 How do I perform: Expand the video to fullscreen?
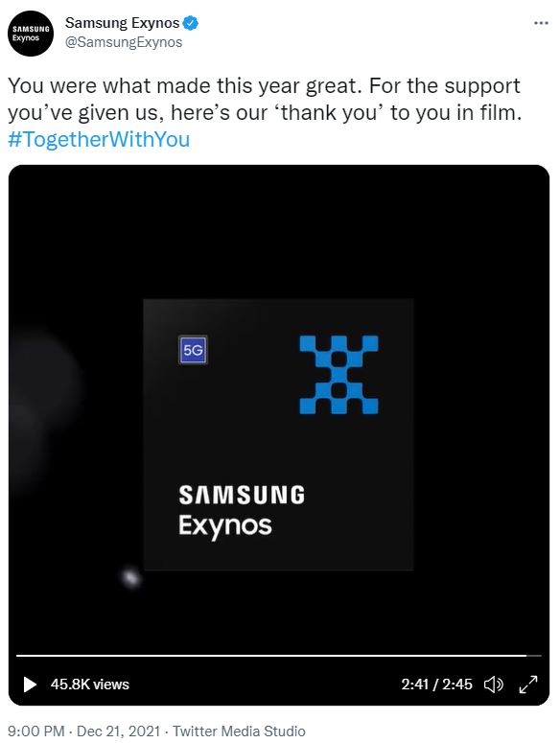528,685
